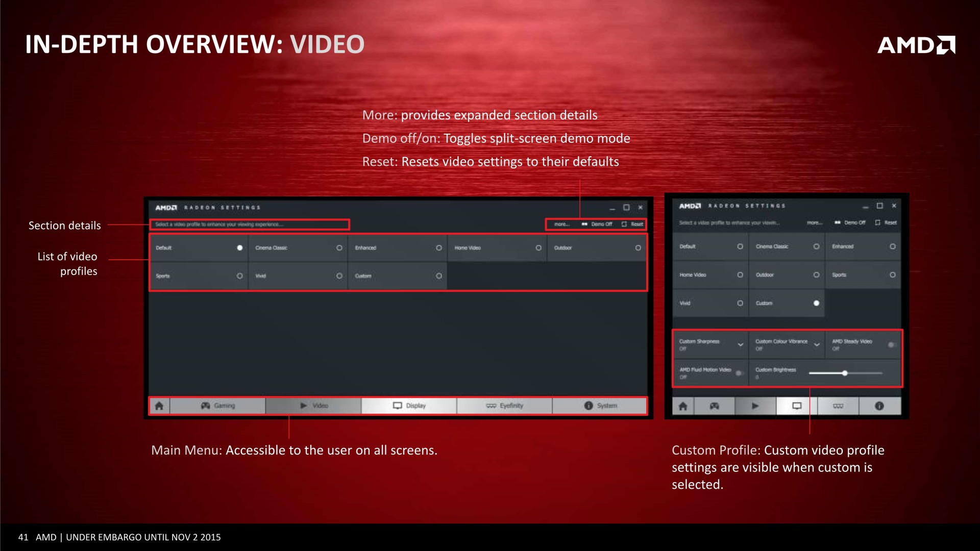Click the System info icon in the small window
980x551 pixels.
pos(879,406)
